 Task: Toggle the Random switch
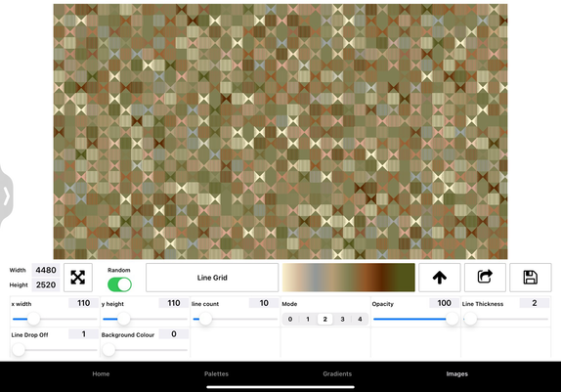click(x=119, y=285)
